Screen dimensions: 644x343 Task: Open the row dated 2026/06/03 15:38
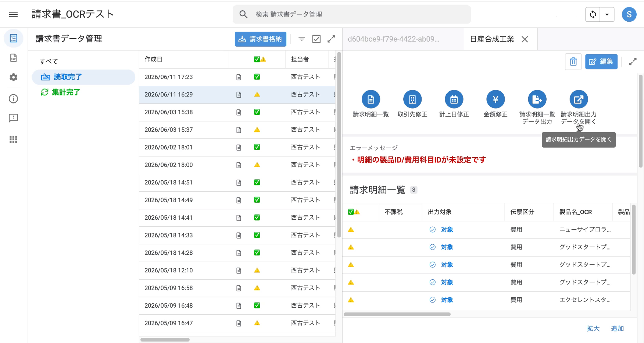click(x=237, y=112)
